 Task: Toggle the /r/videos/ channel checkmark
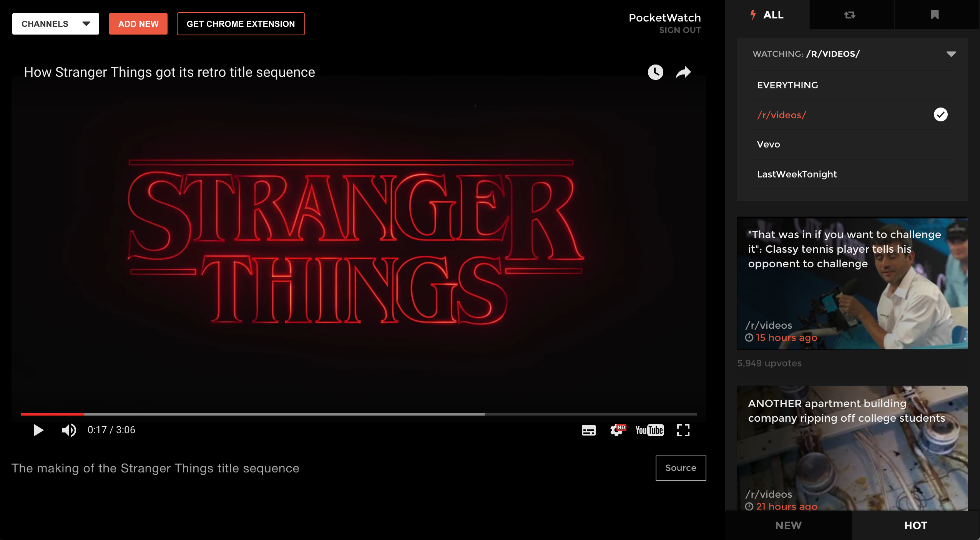point(940,114)
